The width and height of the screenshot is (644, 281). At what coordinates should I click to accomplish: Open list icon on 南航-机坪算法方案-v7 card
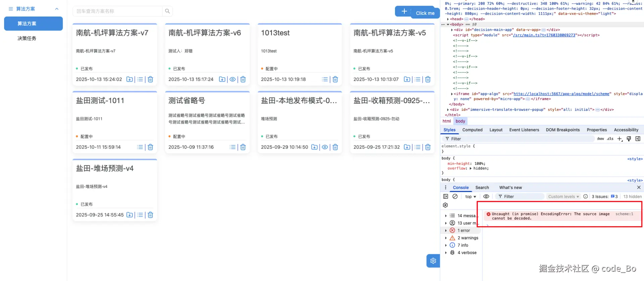(x=140, y=79)
